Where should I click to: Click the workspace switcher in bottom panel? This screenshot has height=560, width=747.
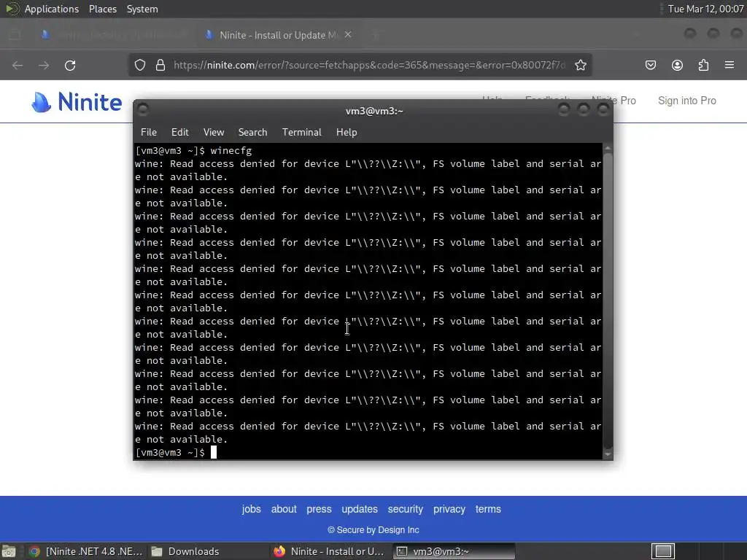tap(663, 551)
